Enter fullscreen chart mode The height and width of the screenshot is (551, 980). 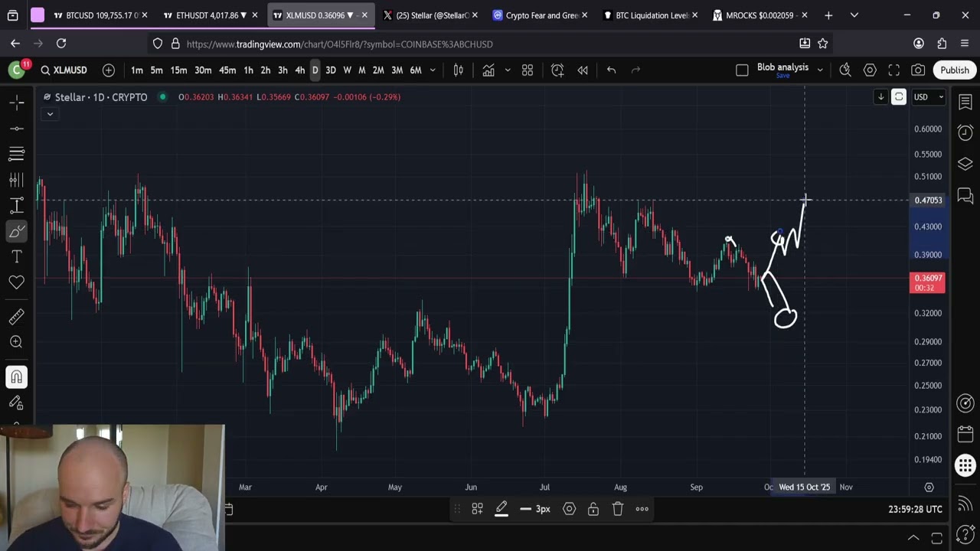point(893,70)
